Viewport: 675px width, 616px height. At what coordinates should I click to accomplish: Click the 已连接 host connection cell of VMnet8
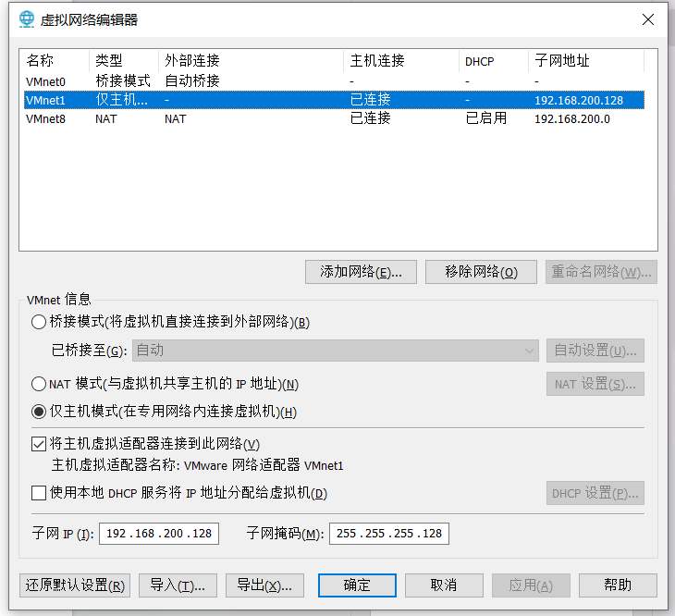[x=370, y=118]
